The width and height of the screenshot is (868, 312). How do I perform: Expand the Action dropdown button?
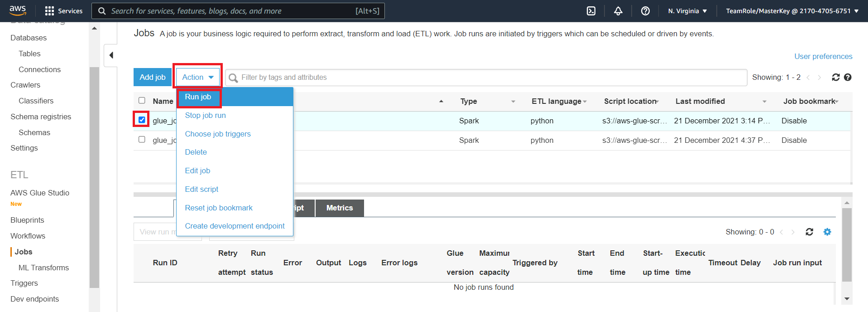(x=198, y=77)
